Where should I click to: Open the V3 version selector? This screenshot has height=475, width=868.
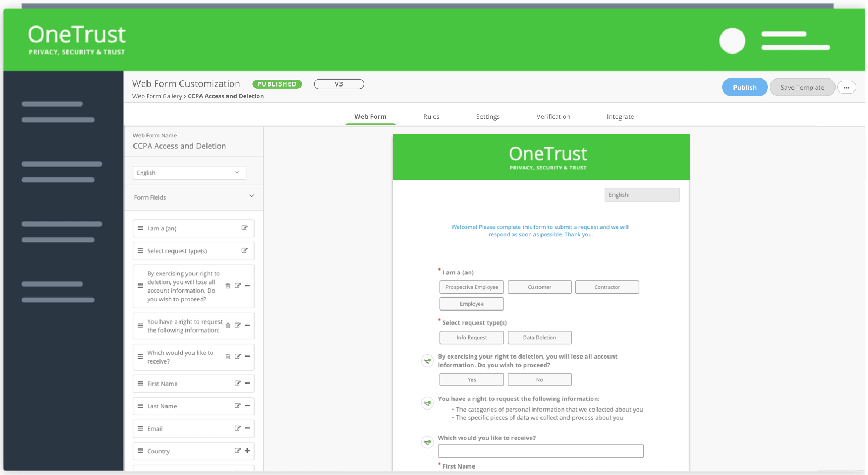point(339,84)
